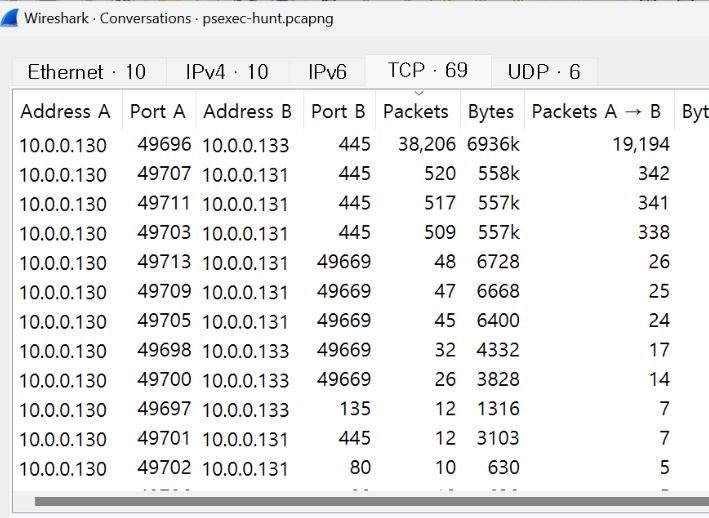Click Port B 445 in the 49701 row
Screen dimensions: 709x518
click(x=355, y=438)
